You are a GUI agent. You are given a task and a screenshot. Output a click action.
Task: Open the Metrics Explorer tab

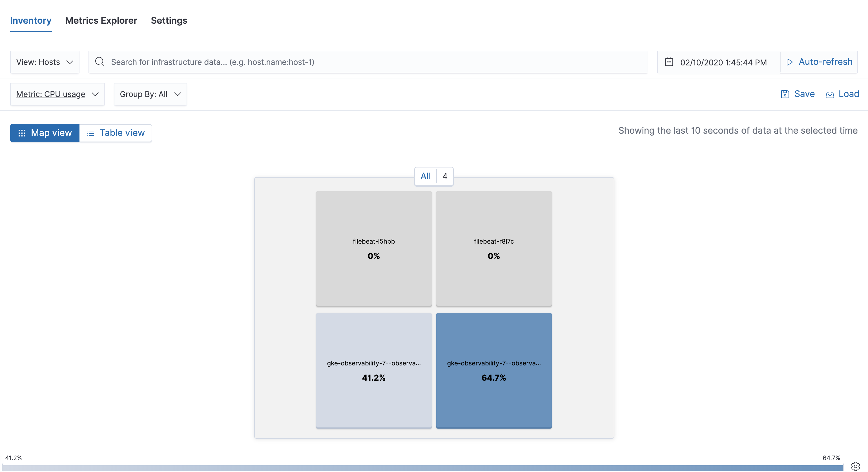click(x=101, y=20)
